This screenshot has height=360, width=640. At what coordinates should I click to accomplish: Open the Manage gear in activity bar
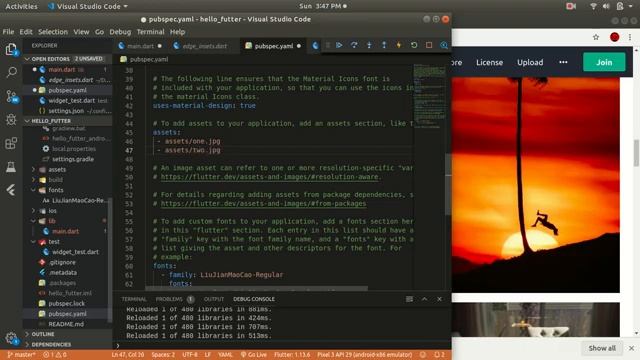click(x=11, y=338)
